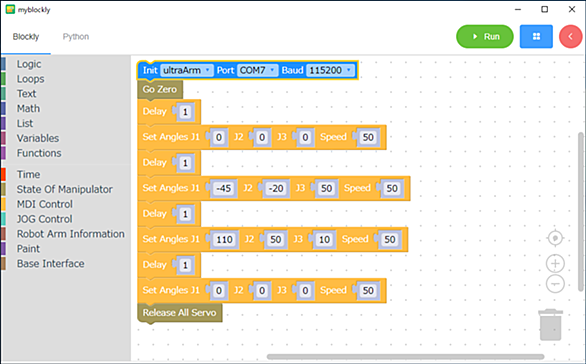Edit J1 value 110 in Set Angles
Screen dimensions: 586x364
(x=224, y=240)
